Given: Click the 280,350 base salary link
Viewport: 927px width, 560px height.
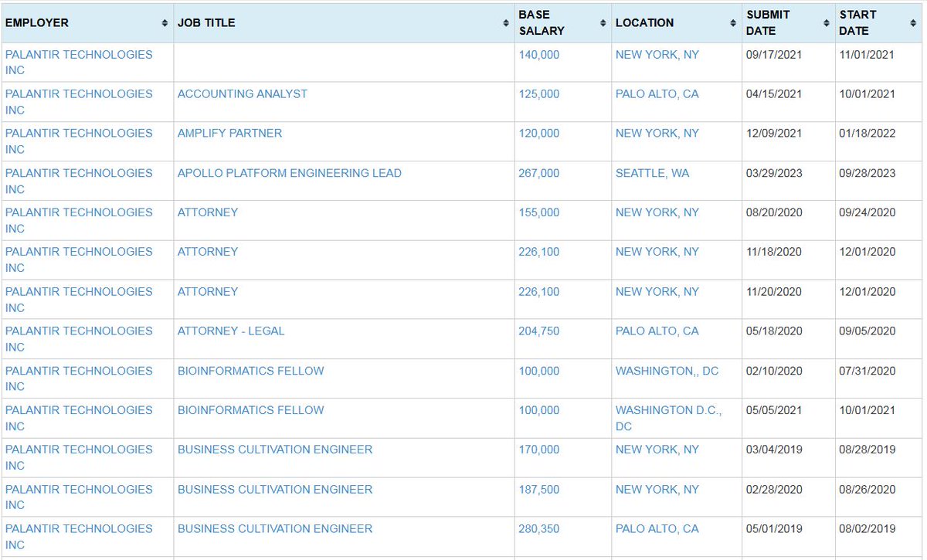Looking at the screenshot, I should (x=539, y=528).
